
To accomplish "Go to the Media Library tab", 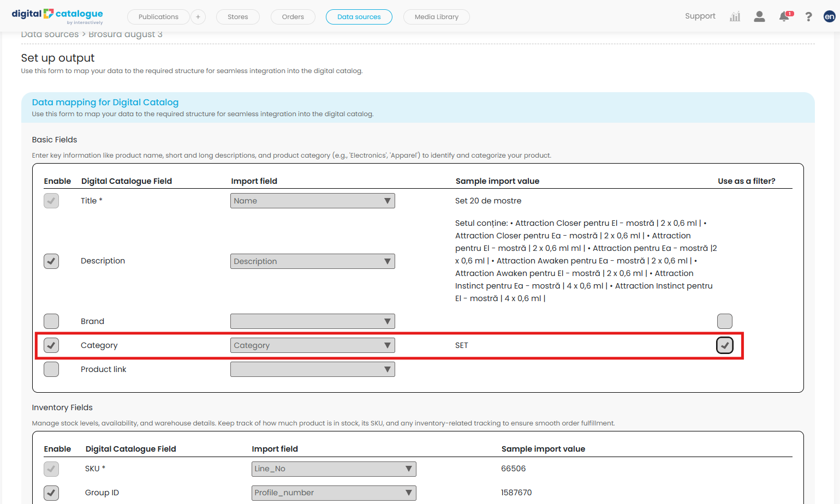I will [x=436, y=17].
